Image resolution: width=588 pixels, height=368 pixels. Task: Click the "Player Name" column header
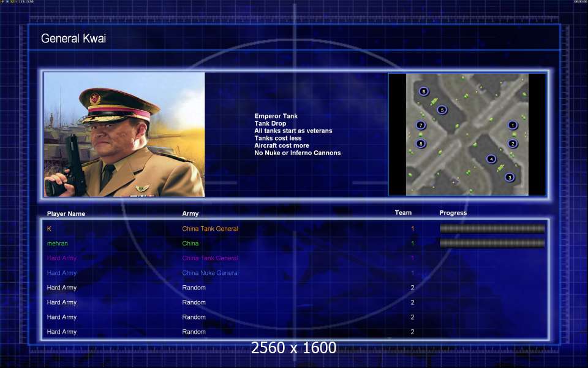click(x=66, y=213)
